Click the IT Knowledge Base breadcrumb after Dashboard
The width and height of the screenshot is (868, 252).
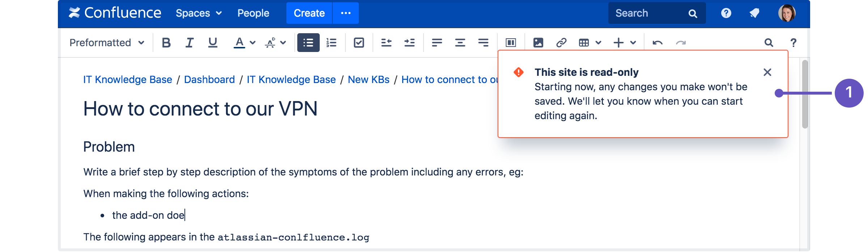[x=291, y=79]
